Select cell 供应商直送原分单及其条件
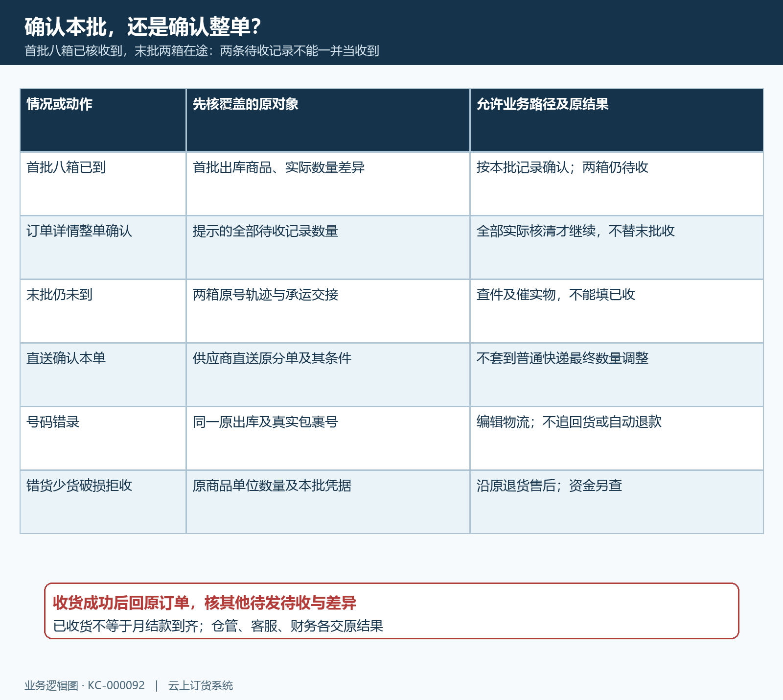Screen dimensions: 783x700 [x=328, y=374]
